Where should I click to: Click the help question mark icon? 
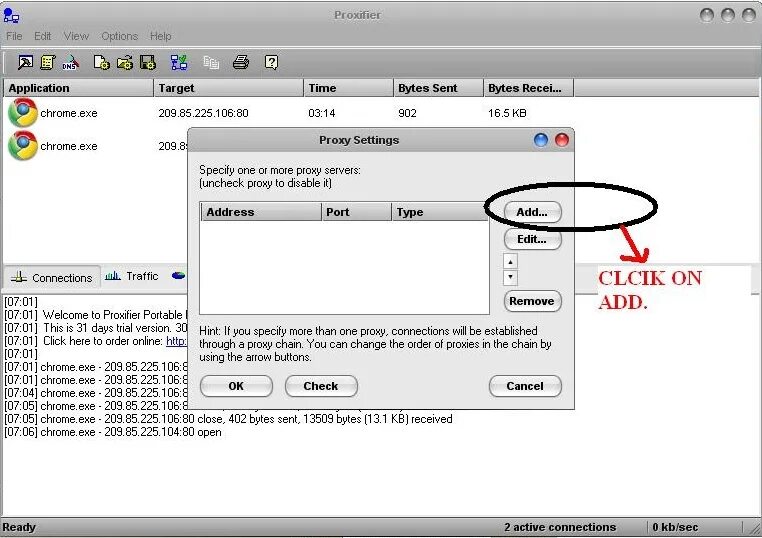point(271,62)
